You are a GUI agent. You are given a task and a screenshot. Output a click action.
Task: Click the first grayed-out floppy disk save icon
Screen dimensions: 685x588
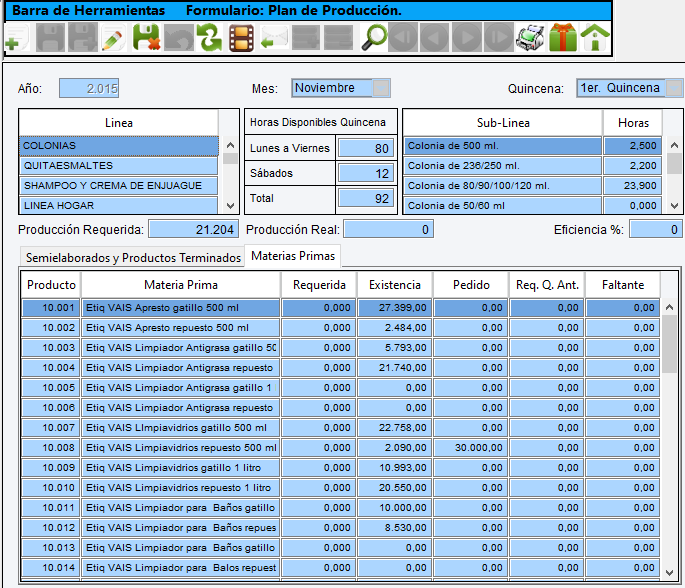pyautogui.click(x=50, y=38)
